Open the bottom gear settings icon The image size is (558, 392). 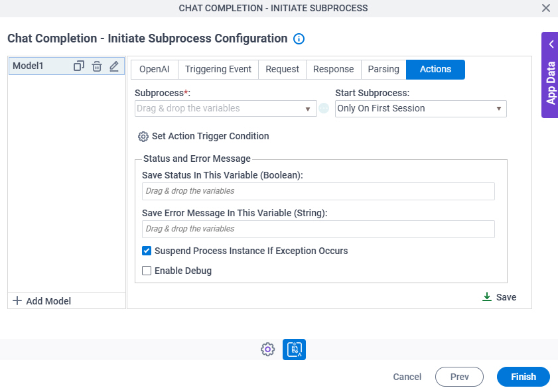point(267,350)
